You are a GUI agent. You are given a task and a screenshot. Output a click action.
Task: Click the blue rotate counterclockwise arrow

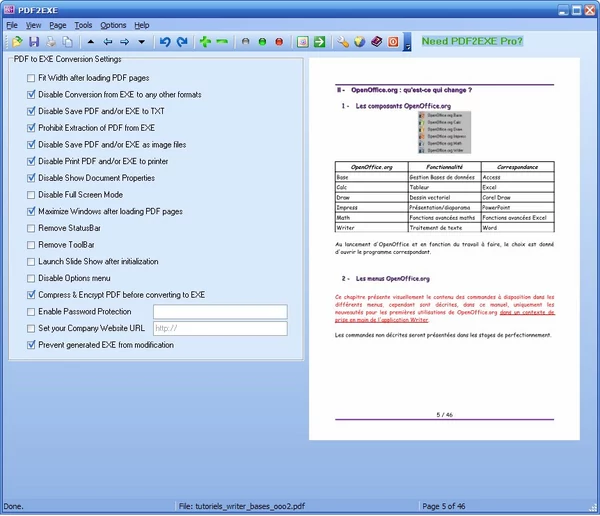tap(165, 41)
